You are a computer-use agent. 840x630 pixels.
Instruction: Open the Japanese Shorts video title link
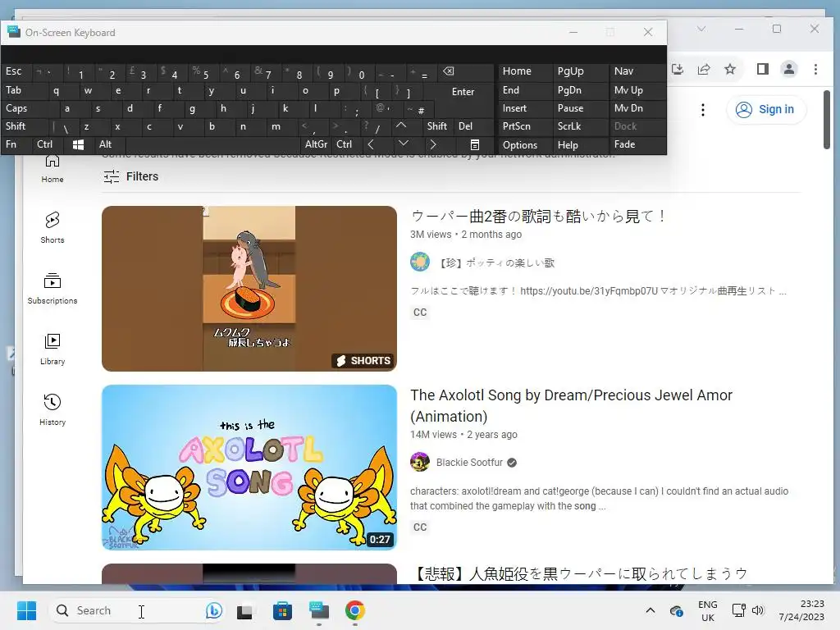[538, 217]
